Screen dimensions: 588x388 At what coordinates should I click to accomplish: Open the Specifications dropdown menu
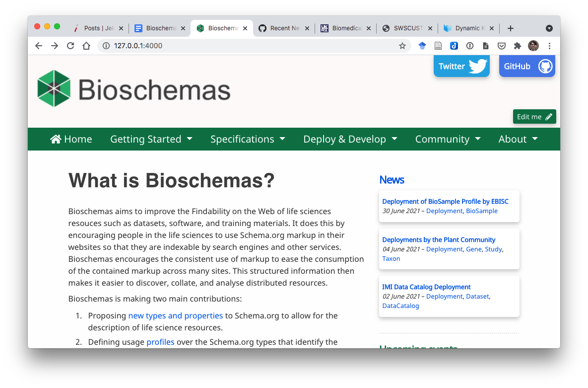point(248,139)
